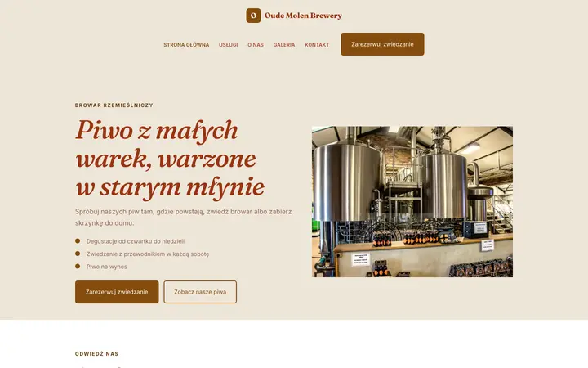Open the Usługi menu item
The image size is (588, 368).
(229, 45)
